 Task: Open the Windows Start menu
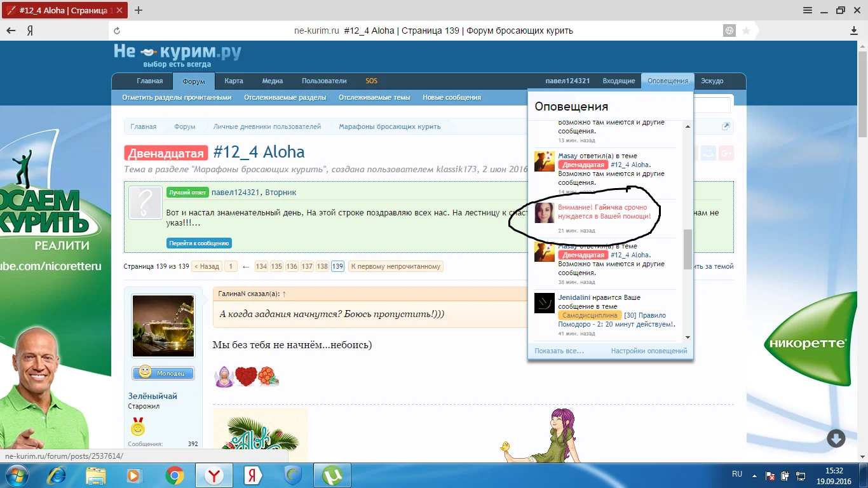16,475
